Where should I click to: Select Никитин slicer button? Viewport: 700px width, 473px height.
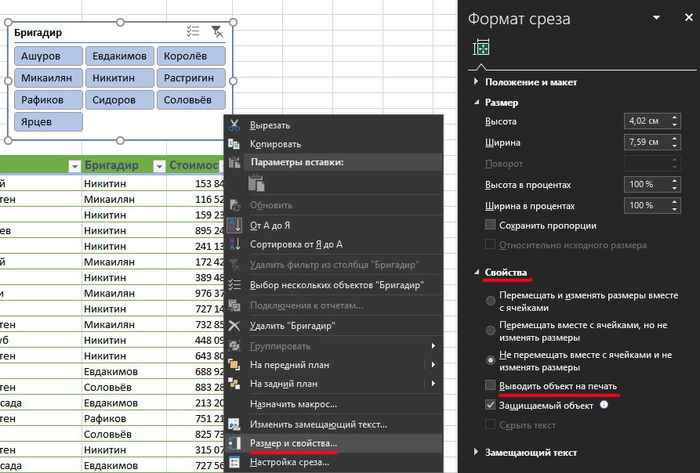point(120,78)
